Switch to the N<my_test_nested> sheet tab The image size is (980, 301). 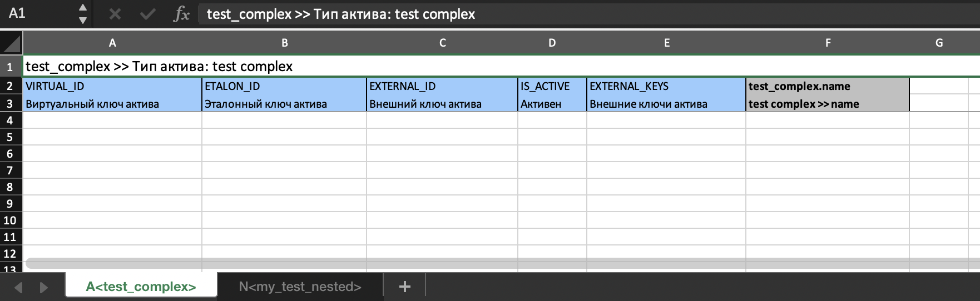pos(300,287)
